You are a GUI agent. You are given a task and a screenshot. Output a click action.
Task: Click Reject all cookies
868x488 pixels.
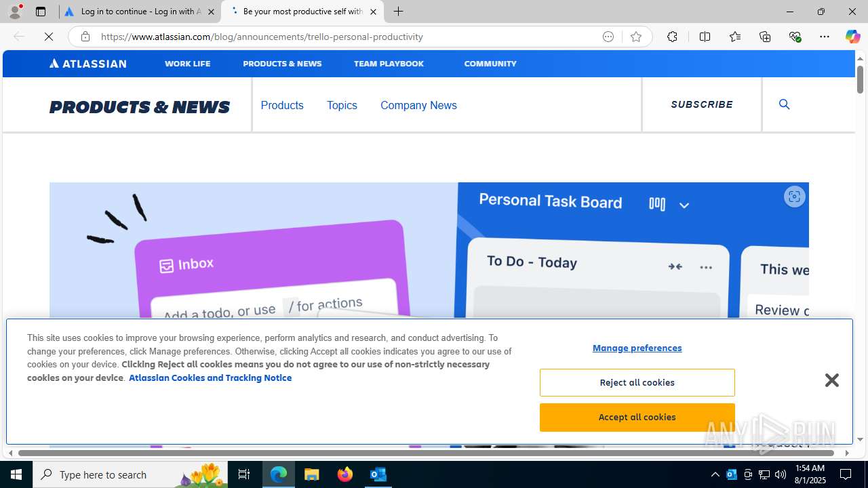click(x=637, y=382)
